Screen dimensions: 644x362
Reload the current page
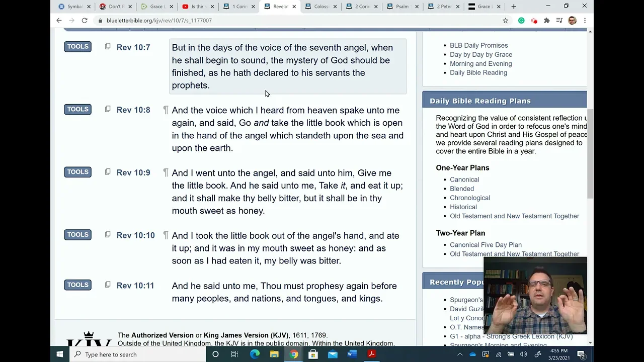[x=85, y=21]
